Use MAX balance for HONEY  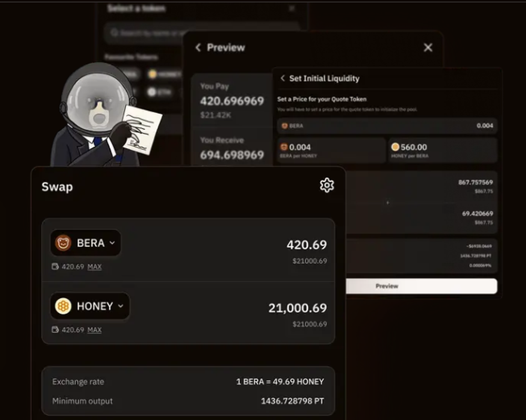click(x=94, y=330)
